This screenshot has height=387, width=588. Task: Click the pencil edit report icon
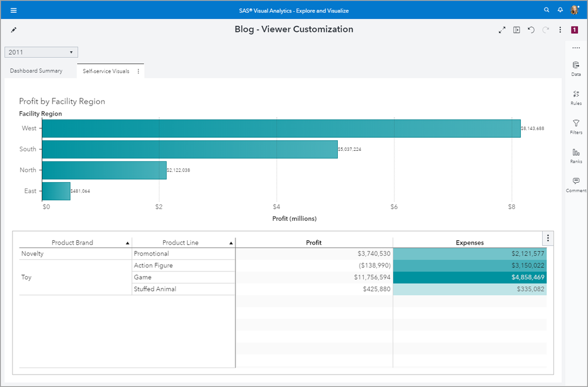14,29
